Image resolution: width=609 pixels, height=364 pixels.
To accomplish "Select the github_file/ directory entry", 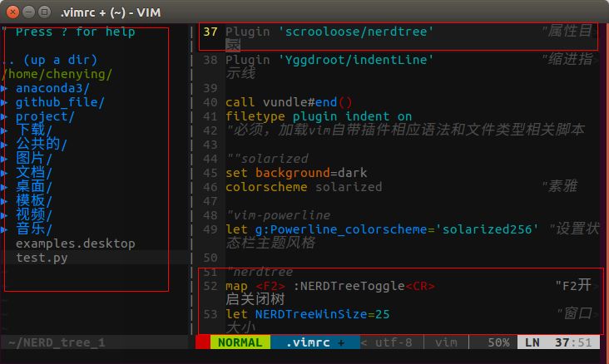I will tap(60, 102).
